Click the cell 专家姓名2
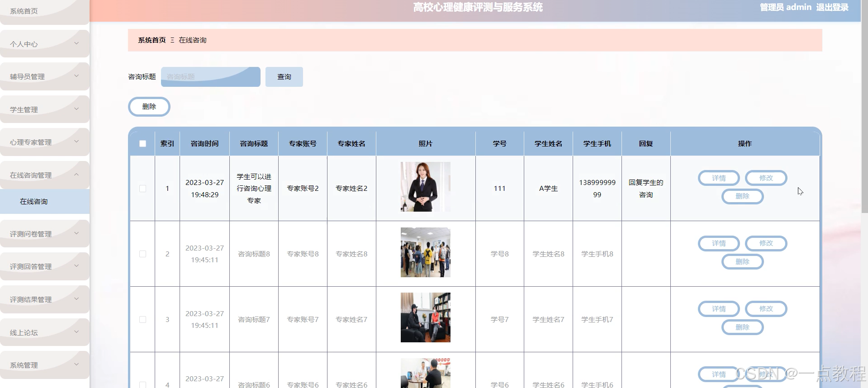 click(351, 189)
